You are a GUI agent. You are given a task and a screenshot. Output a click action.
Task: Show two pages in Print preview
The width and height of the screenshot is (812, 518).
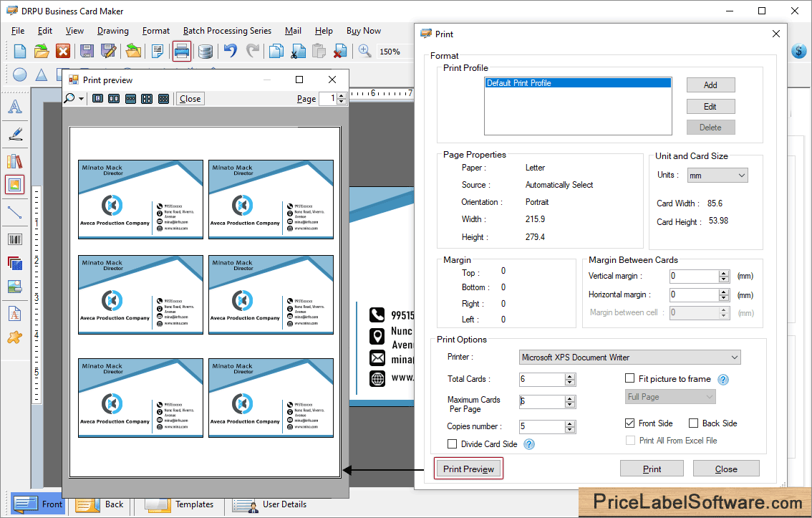tap(114, 98)
